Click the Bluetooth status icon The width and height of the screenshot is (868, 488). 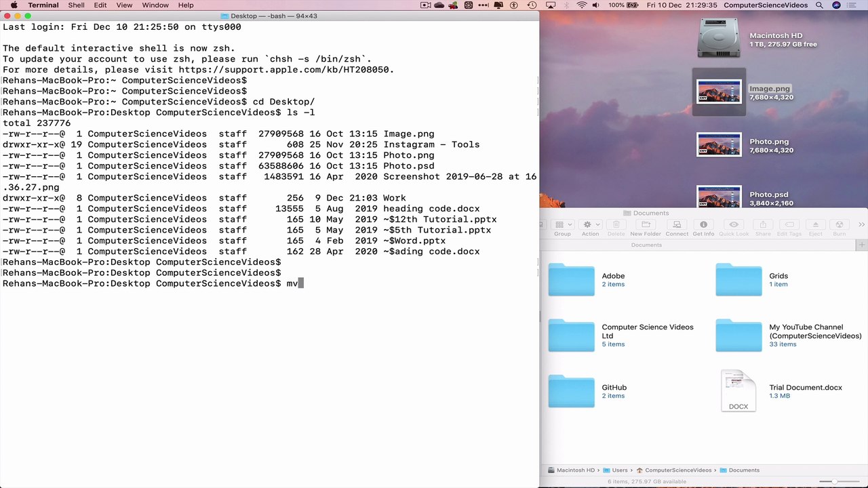(566, 5)
